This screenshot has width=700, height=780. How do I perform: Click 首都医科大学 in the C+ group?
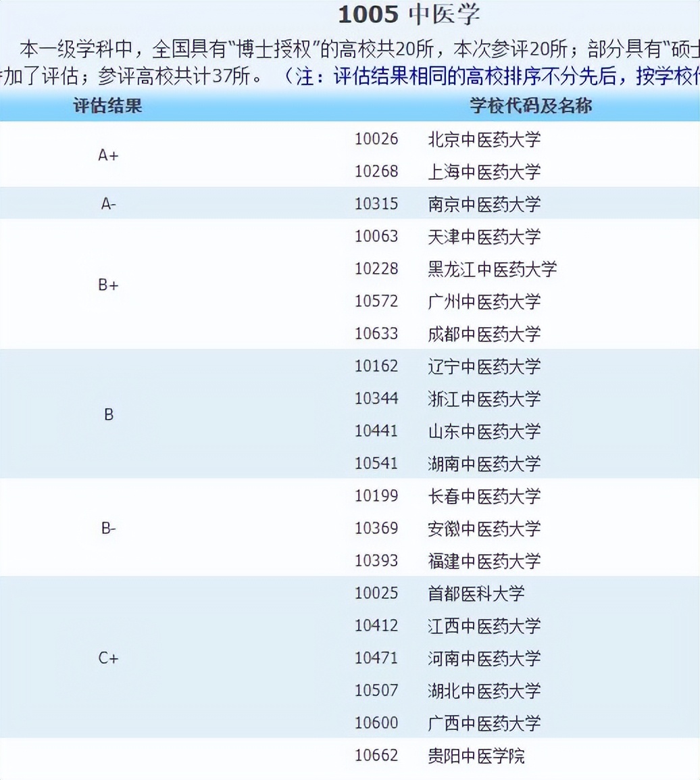475,593
